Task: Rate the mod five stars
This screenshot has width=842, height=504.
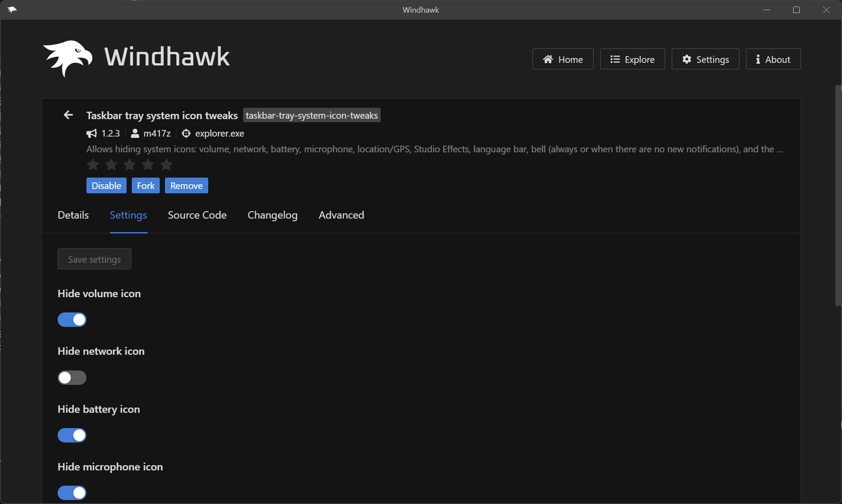Action: coord(166,165)
